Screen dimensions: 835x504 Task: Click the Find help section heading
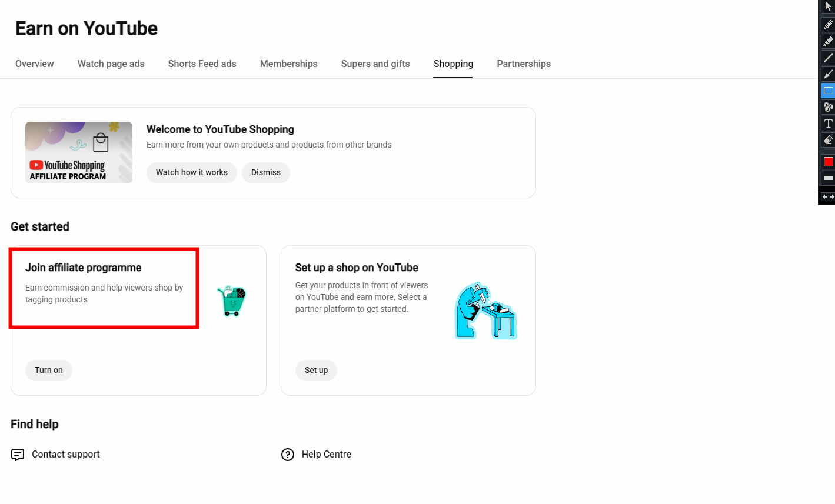pyautogui.click(x=35, y=424)
